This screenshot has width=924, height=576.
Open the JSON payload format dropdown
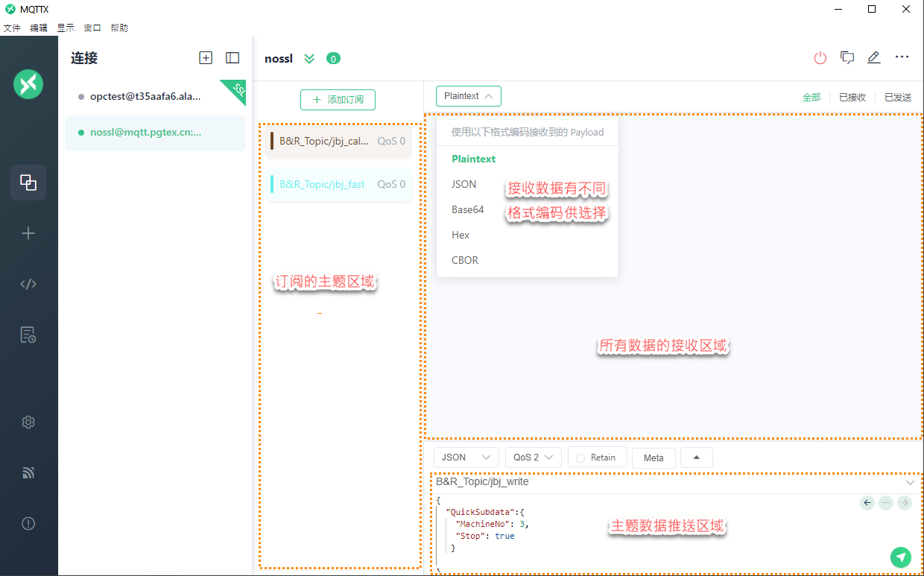pos(466,458)
